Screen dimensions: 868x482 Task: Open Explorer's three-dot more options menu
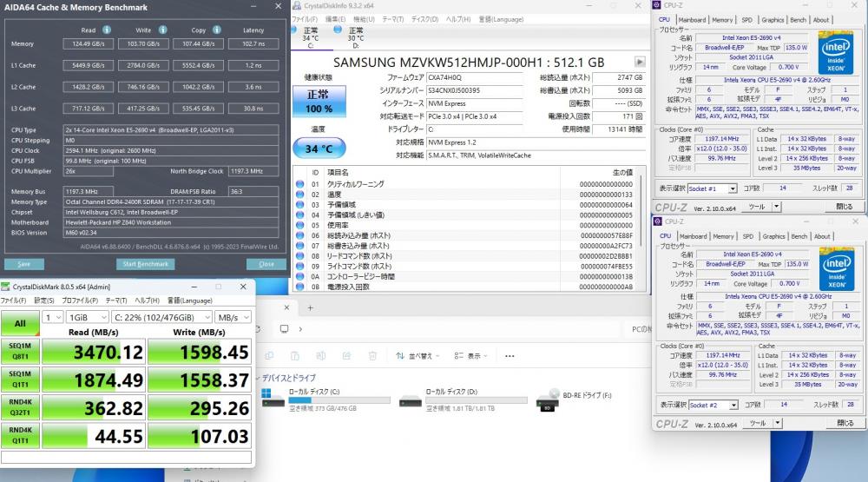[510, 356]
